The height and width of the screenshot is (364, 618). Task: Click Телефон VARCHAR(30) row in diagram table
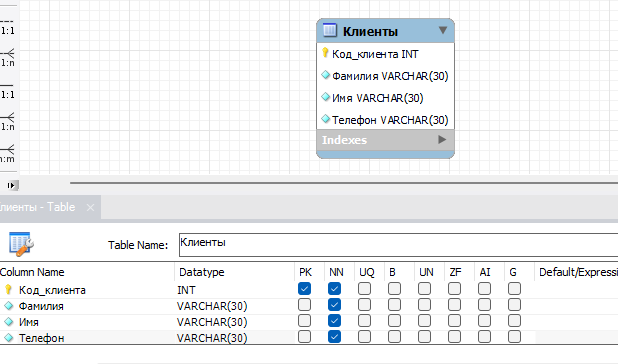(385, 119)
